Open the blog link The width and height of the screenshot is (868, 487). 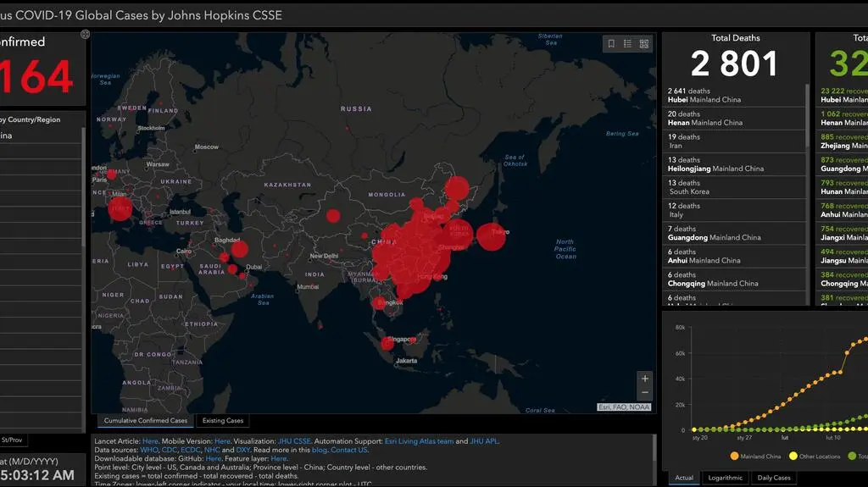coord(320,450)
